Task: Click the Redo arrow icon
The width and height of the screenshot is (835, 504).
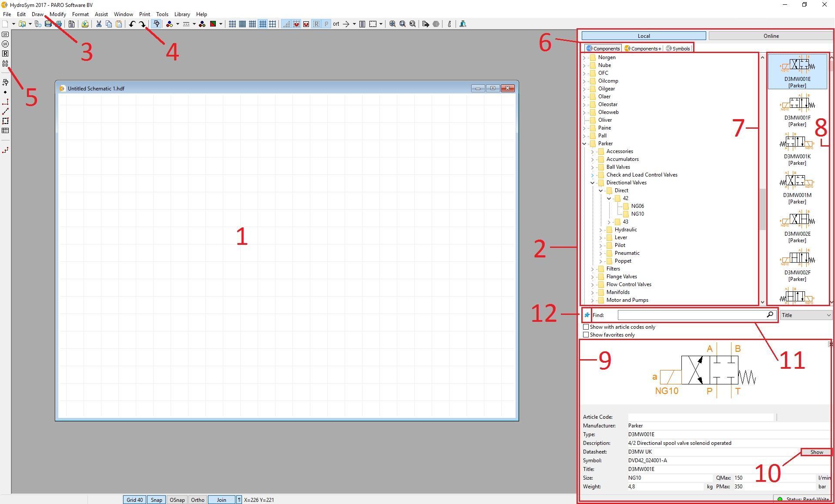Action: click(x=142, y=24)
